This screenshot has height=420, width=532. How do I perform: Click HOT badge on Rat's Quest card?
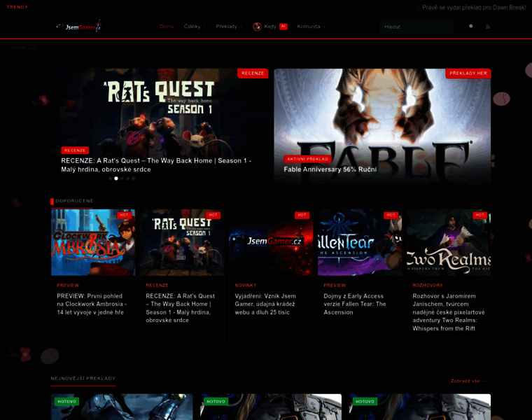tap(213, 215)
